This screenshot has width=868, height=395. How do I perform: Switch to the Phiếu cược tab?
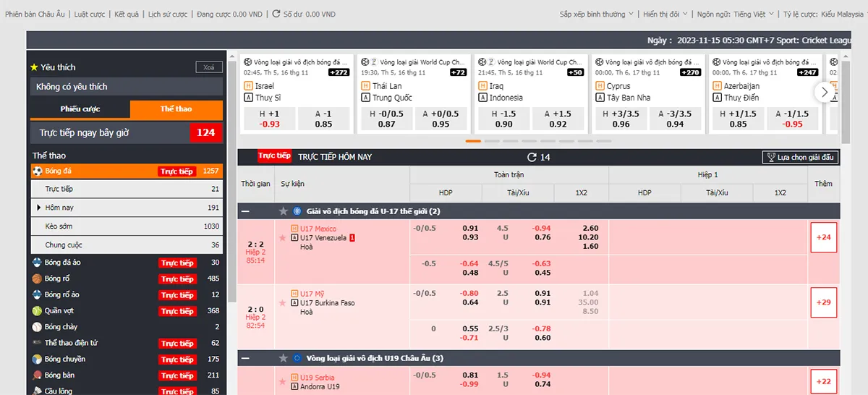click(x=80, y=109)
